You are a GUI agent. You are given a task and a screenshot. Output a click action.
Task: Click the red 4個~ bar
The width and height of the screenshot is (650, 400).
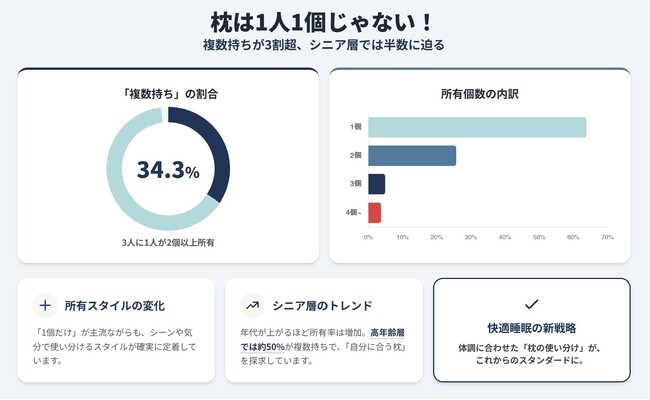374,212
